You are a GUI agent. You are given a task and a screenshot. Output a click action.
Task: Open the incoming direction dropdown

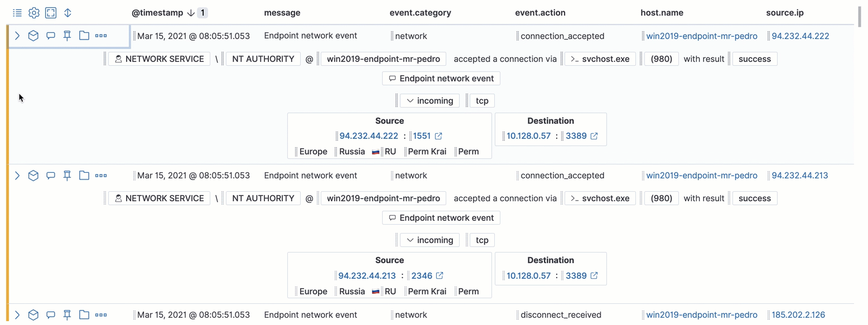pos(430,100)
